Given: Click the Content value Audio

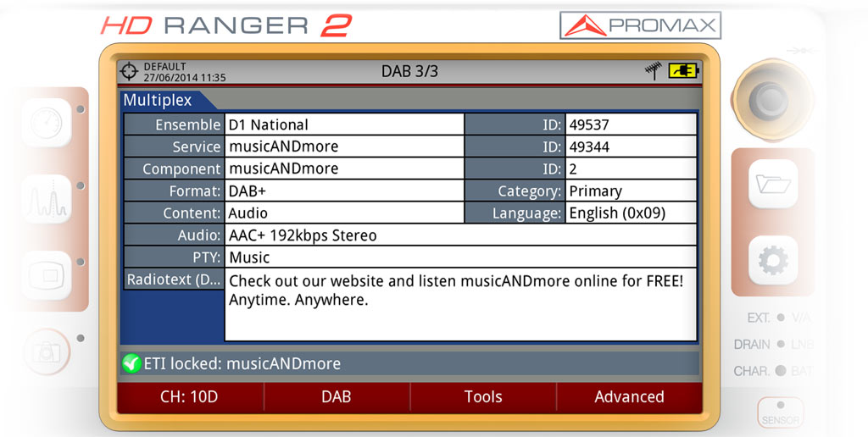Looking at the screenshot, I should (344, 213).
